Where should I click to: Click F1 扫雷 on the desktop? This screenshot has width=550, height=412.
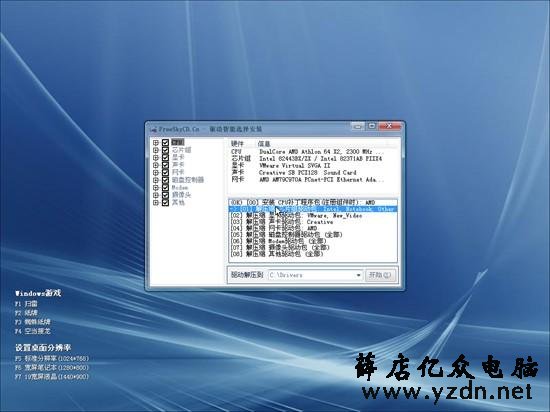[x=26, y=304]
